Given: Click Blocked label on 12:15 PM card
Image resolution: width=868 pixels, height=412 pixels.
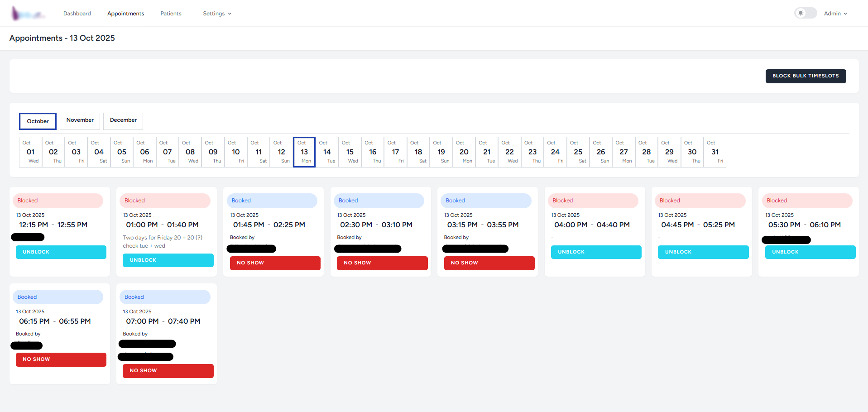Looking at the screenshot, I should point(58,201).
